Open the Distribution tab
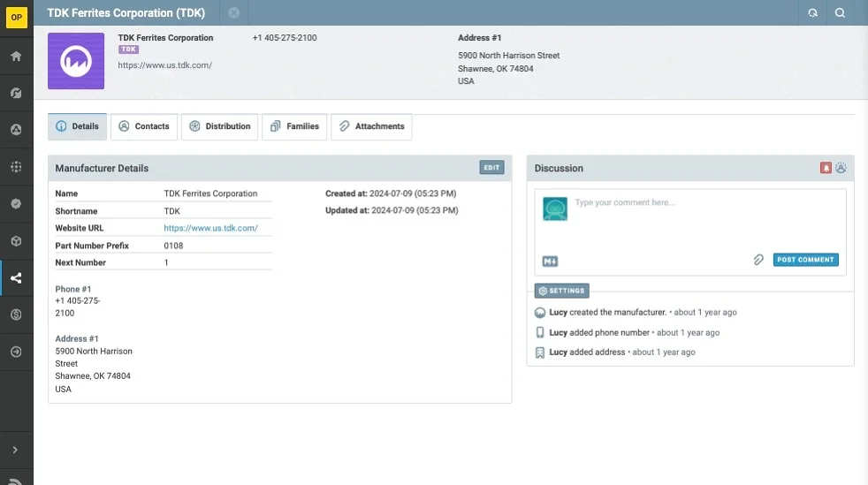 220,126
